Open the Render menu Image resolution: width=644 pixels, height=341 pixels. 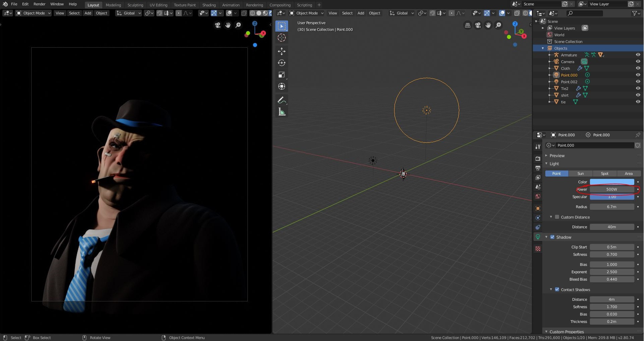(x=39, y=4)
